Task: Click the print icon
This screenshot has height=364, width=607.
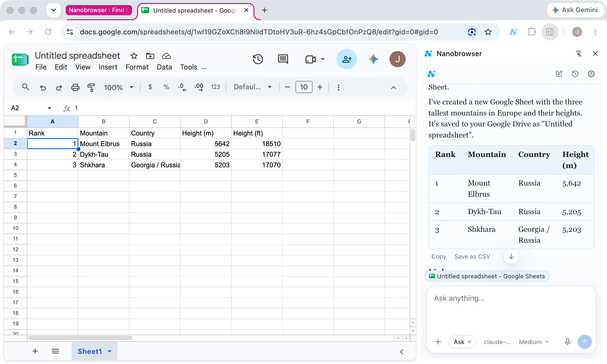Action: (75, 87)
